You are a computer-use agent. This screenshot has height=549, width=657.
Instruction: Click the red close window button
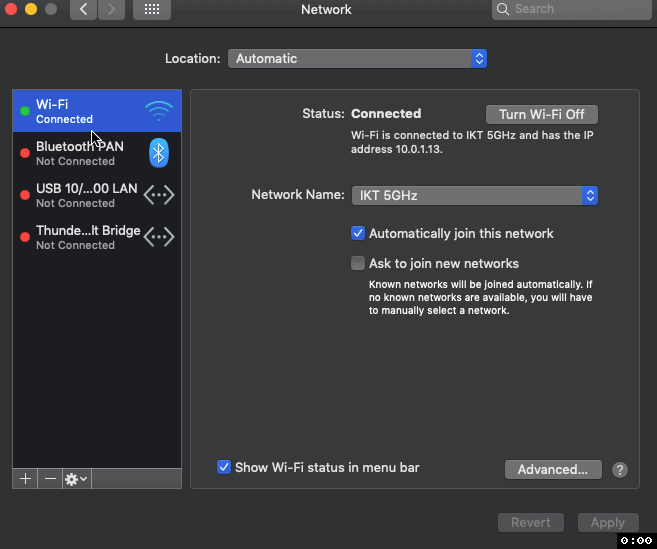click(11, 9)
